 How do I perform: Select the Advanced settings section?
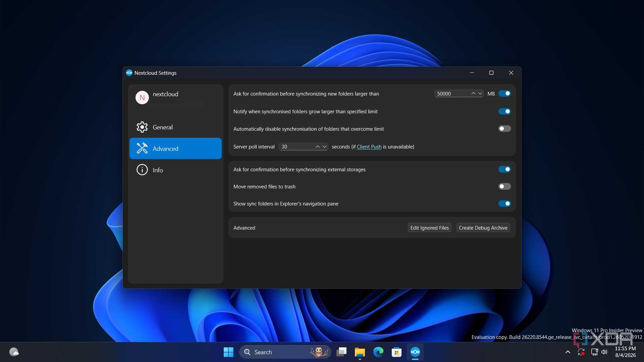coord(175,148)
